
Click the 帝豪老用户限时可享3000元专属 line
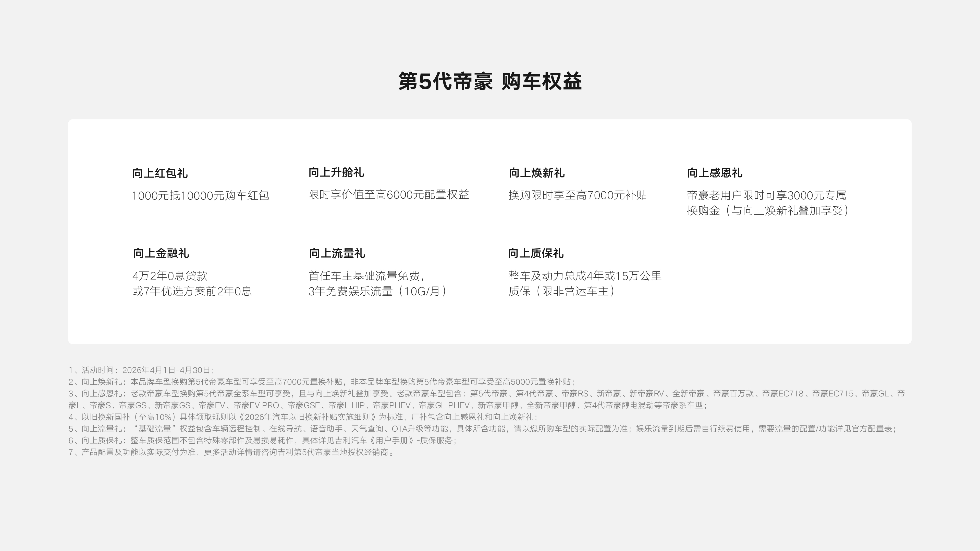click(x=766, y=195)
